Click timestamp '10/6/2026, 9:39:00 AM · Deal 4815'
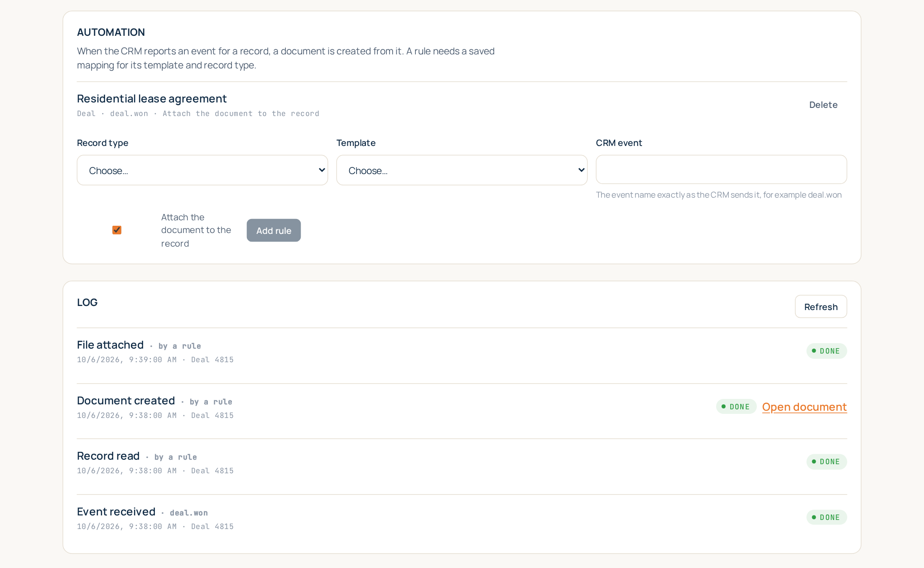 (155, 359)
